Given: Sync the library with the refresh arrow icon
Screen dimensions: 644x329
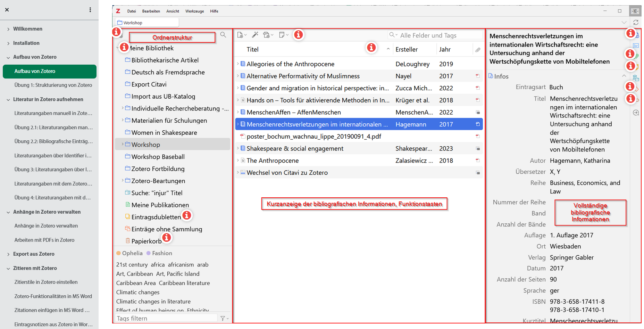Looking at the screenshot, I should click(x=636, y=22).
